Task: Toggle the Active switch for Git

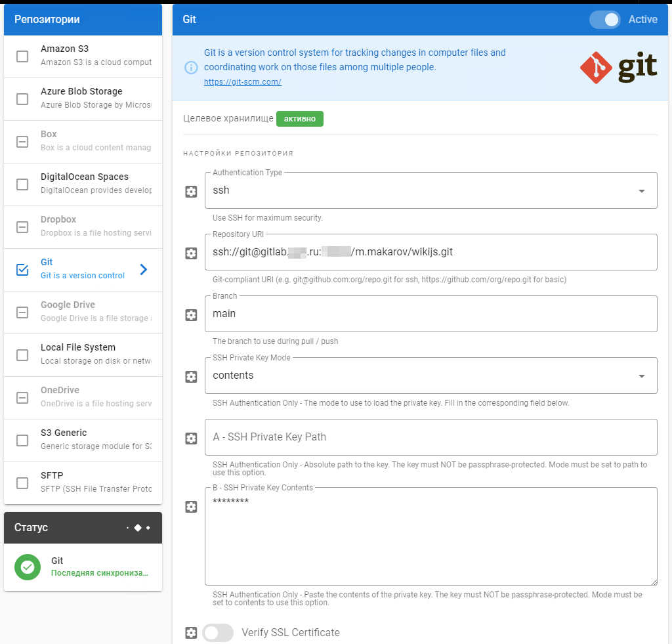Action: (604, 19)
